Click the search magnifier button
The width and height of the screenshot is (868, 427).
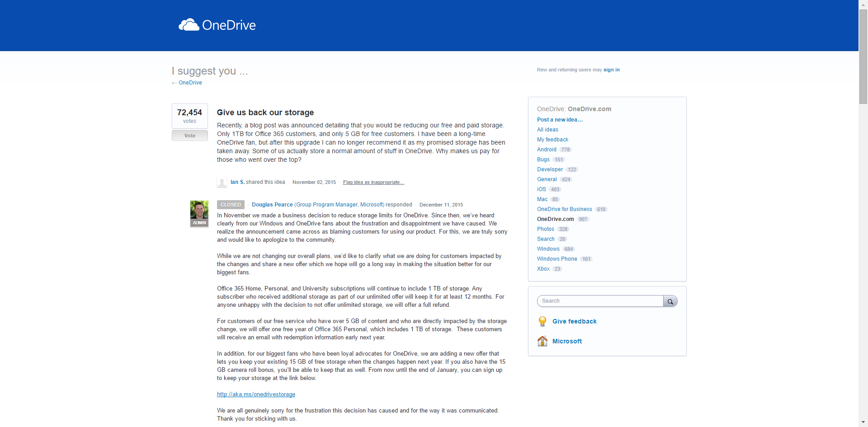pos(670,301)
